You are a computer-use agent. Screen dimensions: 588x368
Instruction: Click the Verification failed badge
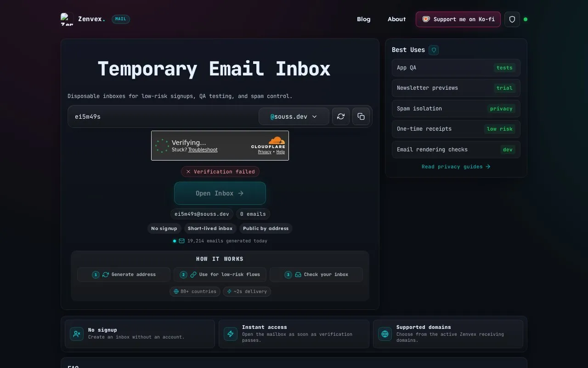[x=220, y=172]
